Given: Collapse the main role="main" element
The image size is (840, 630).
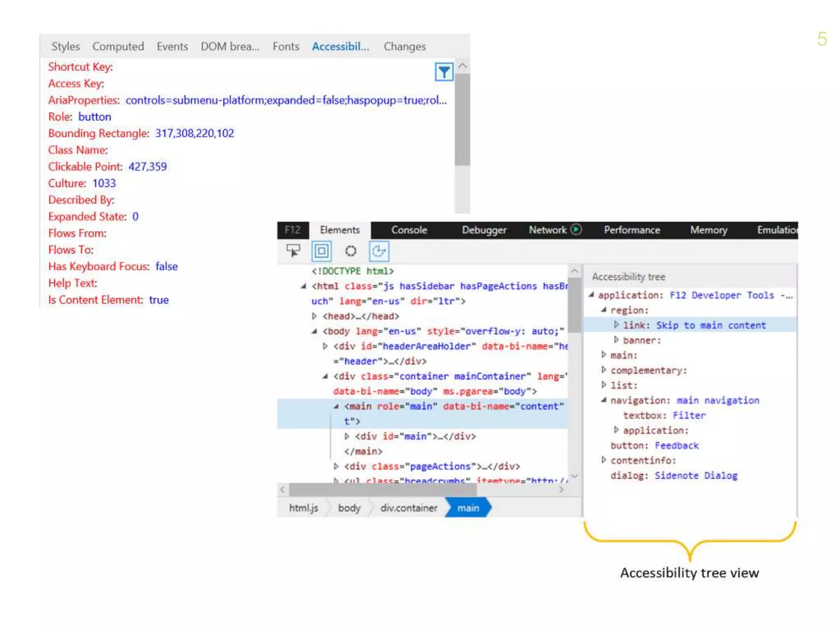Looking at the screenshot, I should [x=336, y=406].
